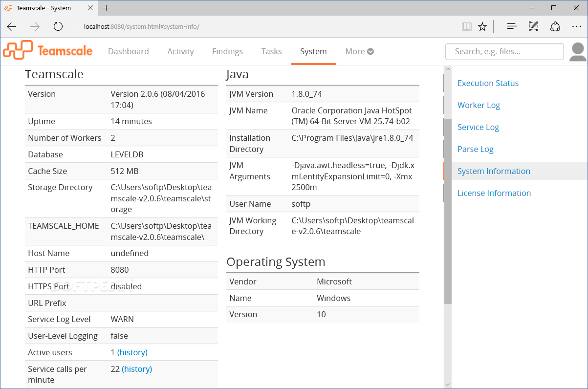Open the Findings tab
Screen dimensions: 588x389
click(x=227, y=51)
